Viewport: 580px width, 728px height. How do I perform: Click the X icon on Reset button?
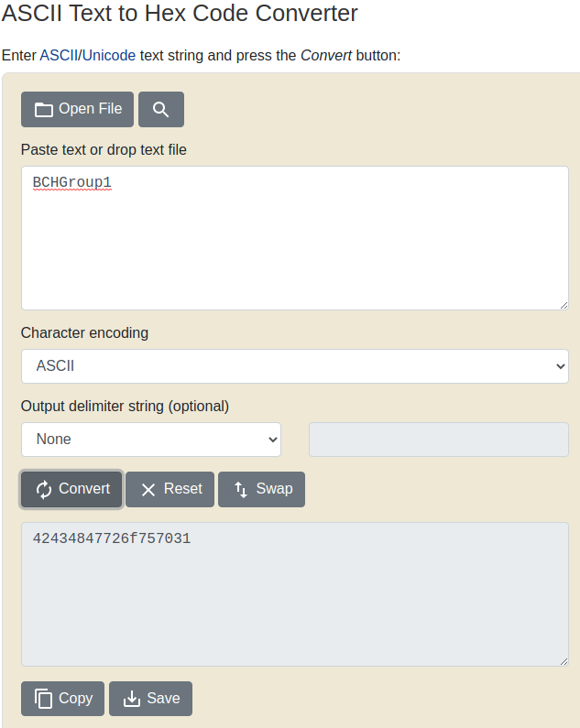[x=148, y=490]
